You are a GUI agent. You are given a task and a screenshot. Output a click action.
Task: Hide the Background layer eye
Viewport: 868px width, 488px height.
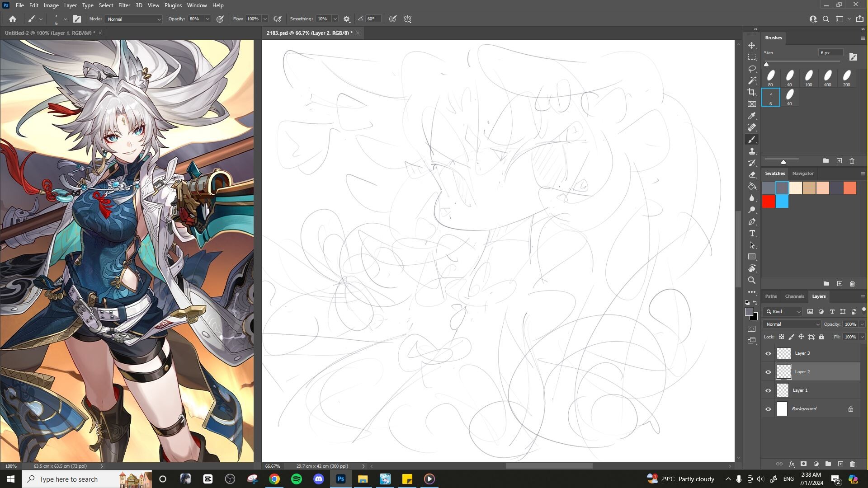tap(768, 409)
